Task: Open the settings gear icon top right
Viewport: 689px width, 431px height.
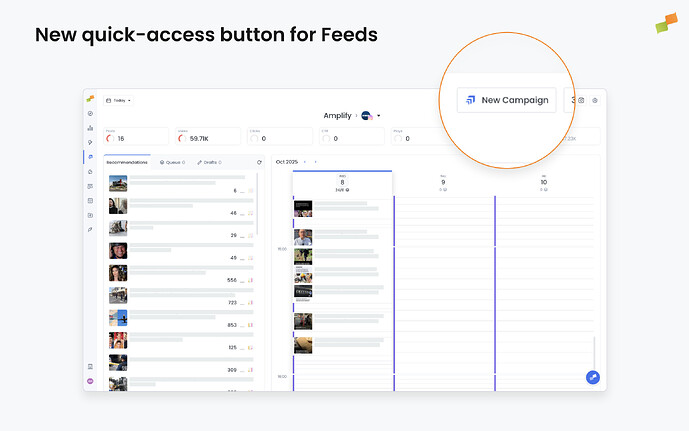Action: 595,100
